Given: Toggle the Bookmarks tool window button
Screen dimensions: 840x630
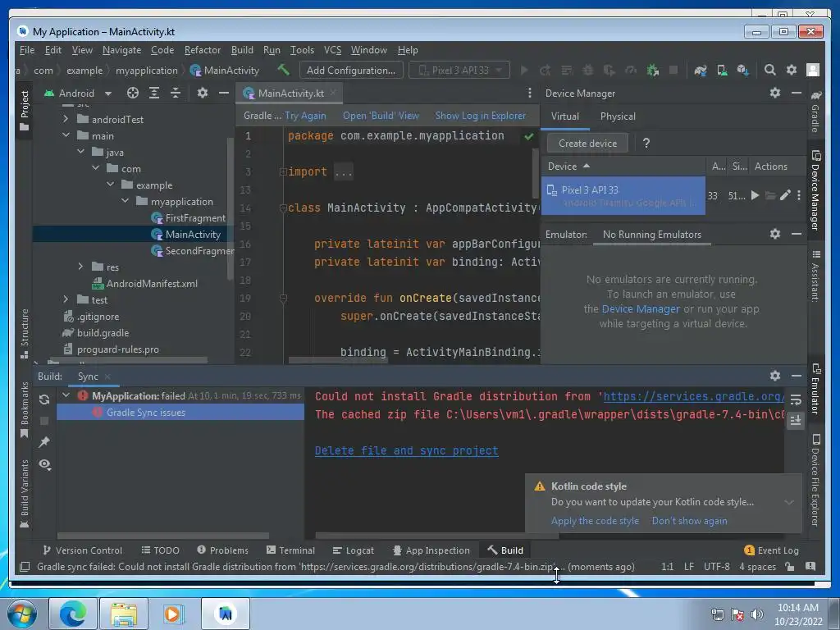Looking at the screenshot, I should [x=24, y=410].
